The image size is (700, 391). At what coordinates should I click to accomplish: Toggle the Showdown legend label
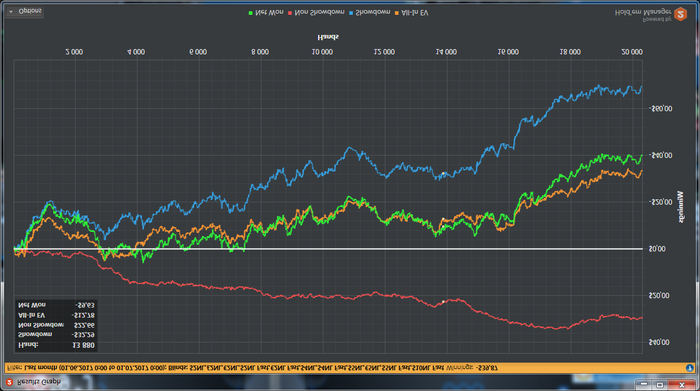click(x=373, y=13)
